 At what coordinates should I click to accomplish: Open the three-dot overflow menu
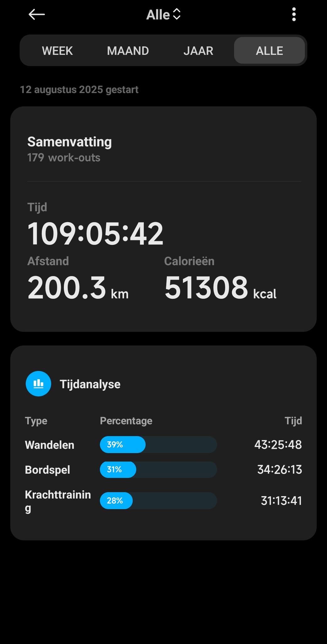click(294, 14)
